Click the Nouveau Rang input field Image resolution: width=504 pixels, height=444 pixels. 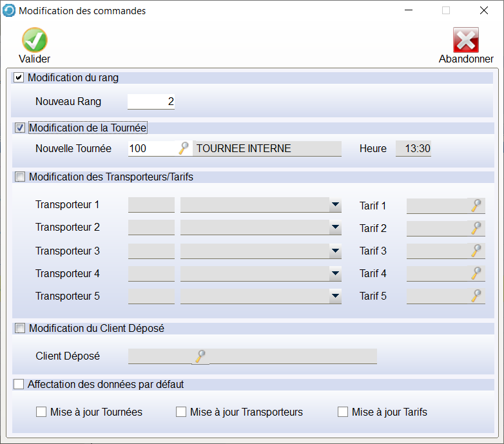click(x=151, y=101)
